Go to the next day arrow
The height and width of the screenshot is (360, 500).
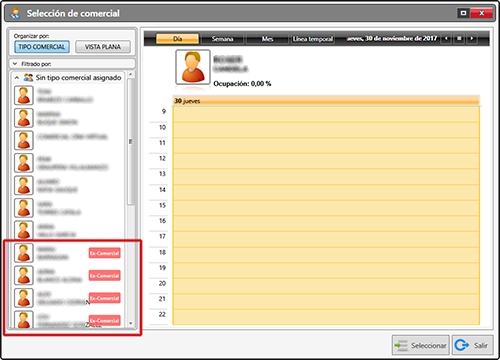471,39
